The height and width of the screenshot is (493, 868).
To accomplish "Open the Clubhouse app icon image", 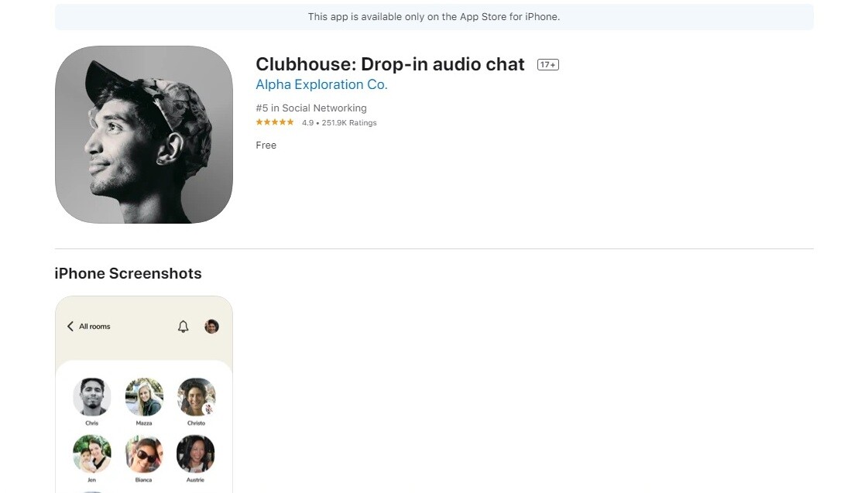I will (x=144, y=135).
